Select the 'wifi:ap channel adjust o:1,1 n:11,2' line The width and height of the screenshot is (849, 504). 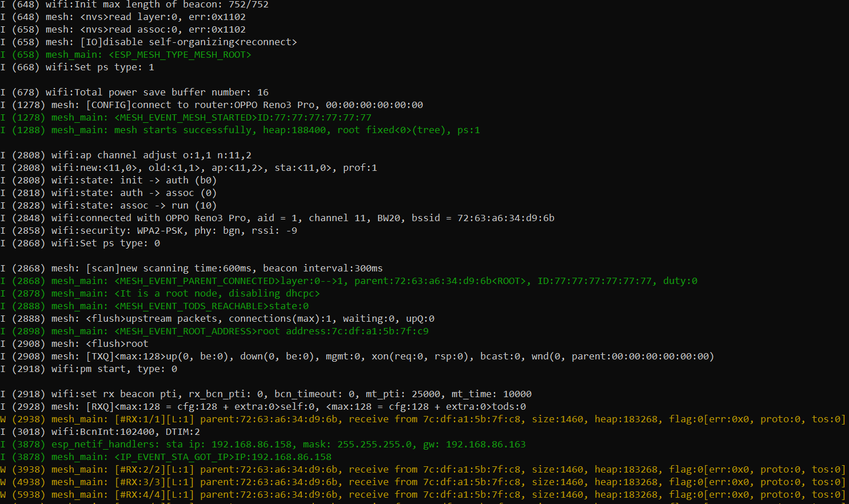pos(126,155)
